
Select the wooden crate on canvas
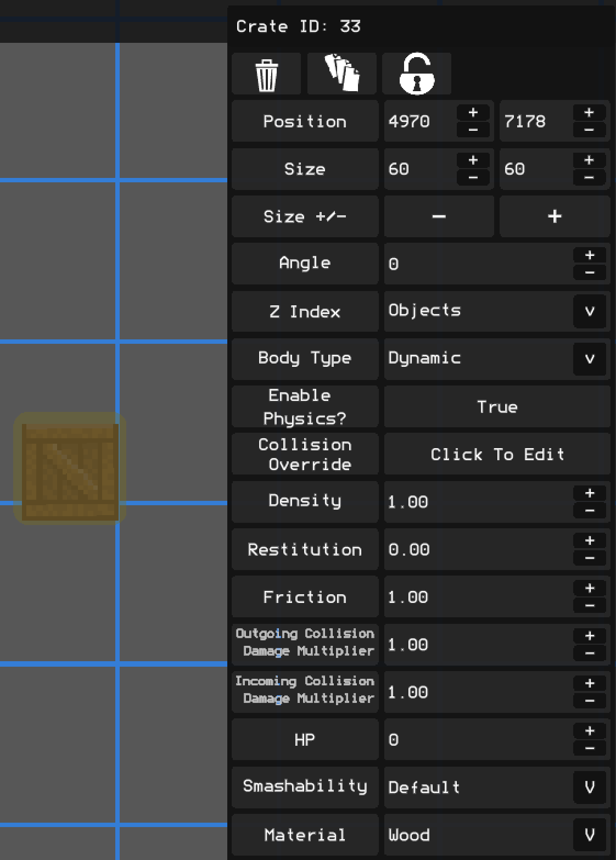(70, 468)
